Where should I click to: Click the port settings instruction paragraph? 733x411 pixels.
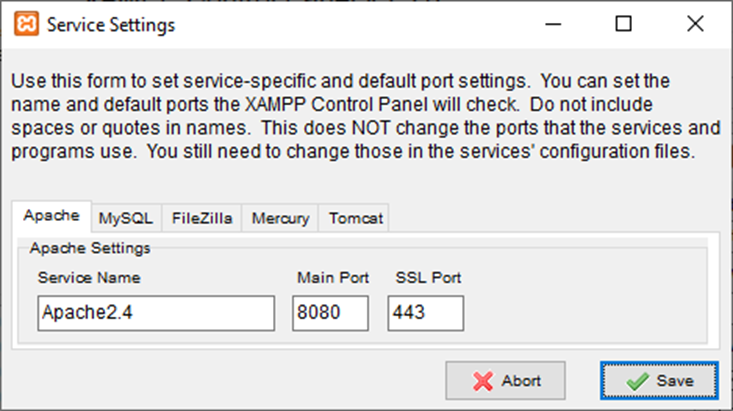[366, 116]
